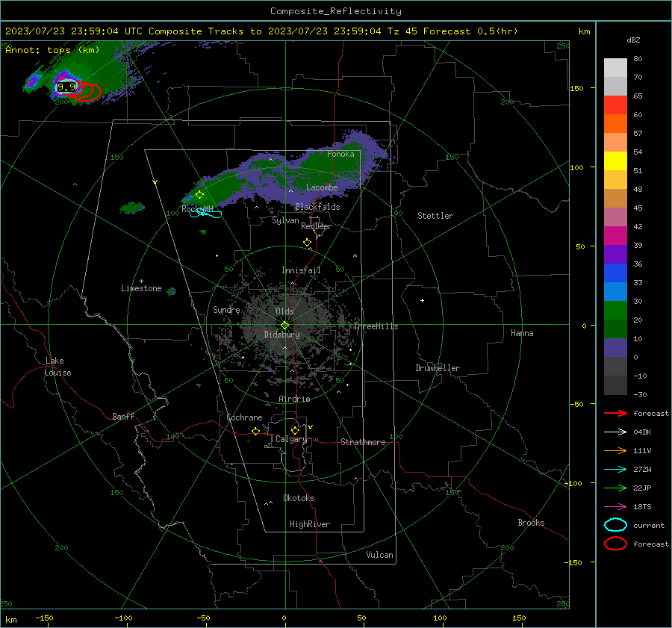This screenshot has height=628, width=672.
Task: Click the Sundre label
Action: click(x=226, y=309)
